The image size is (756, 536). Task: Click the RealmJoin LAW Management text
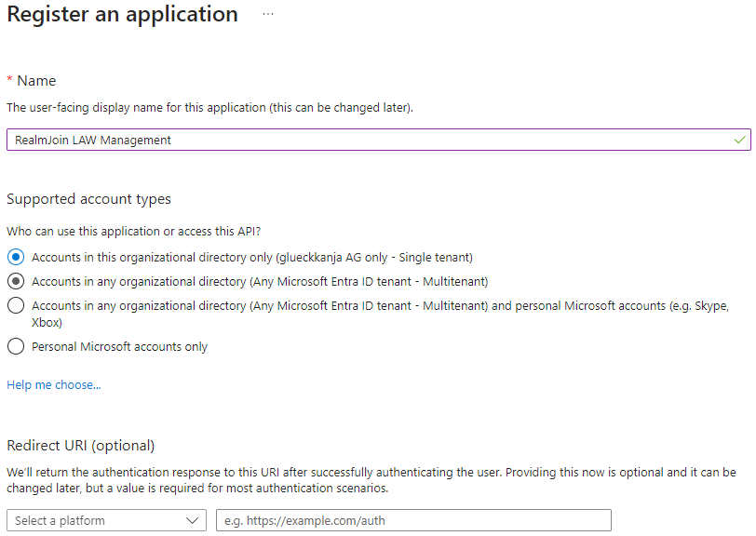tap(93, 141)
